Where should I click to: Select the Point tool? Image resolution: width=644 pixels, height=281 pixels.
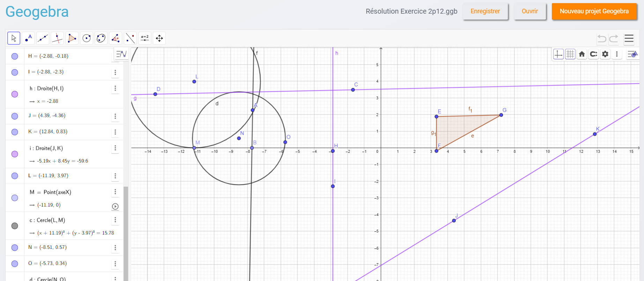click(28, 38)
